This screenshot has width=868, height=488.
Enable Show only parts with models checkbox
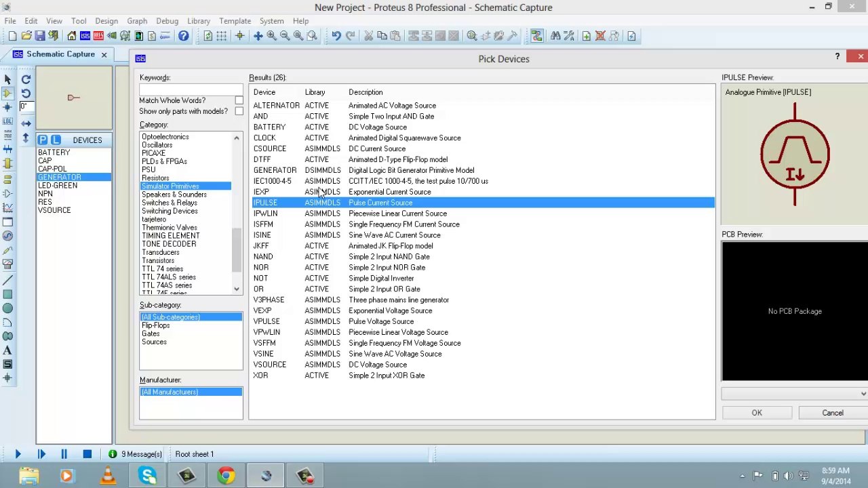(x=239, y=111)
